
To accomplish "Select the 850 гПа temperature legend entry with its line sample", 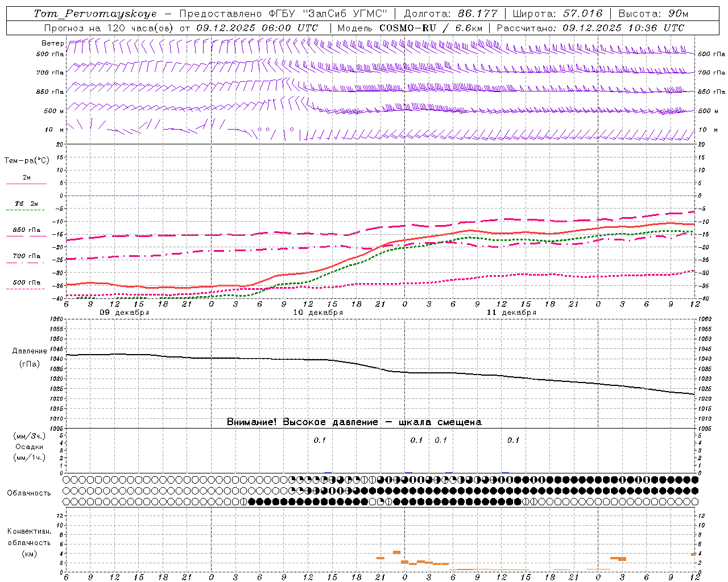I will 26,232.
